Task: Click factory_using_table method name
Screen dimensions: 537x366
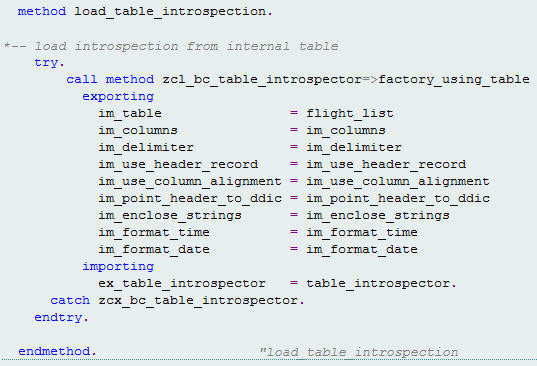Action: pyautogui.click(x=454, y=79)
